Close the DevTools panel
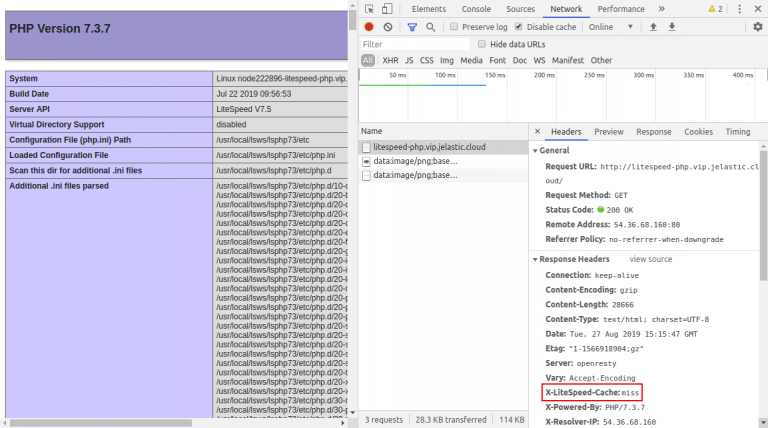The width and height of the screenshot is (768, 428). (x=758, y=9)
